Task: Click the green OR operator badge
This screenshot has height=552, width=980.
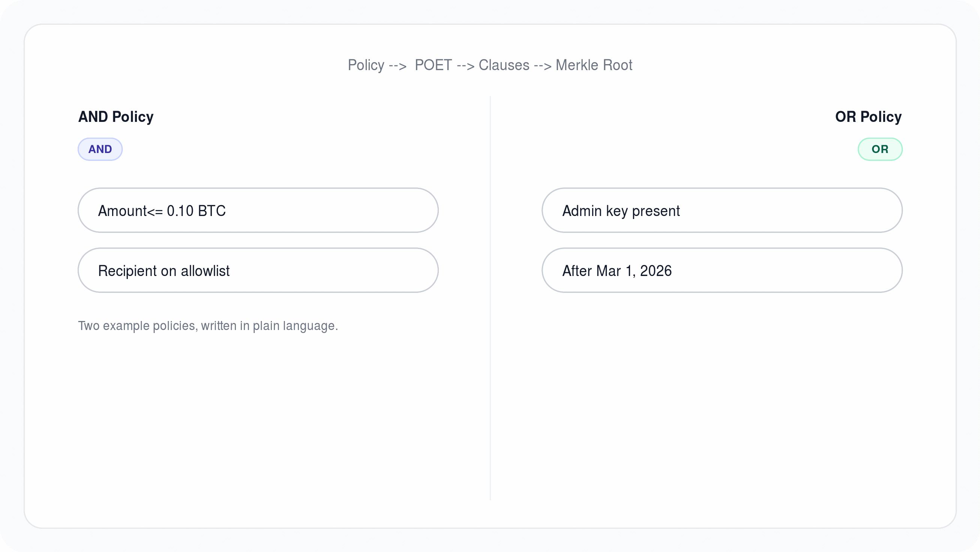Action: point(879,149)
